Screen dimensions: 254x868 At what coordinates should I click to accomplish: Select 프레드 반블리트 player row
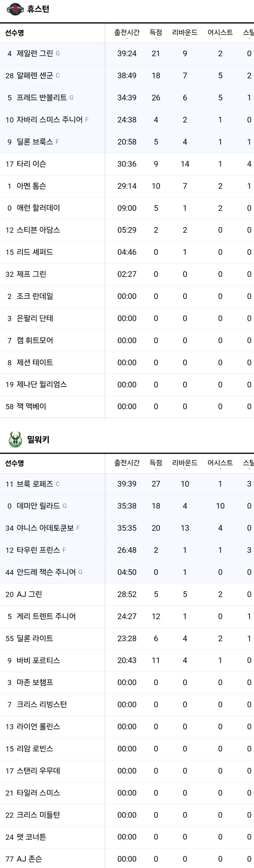tap(127, 98)
